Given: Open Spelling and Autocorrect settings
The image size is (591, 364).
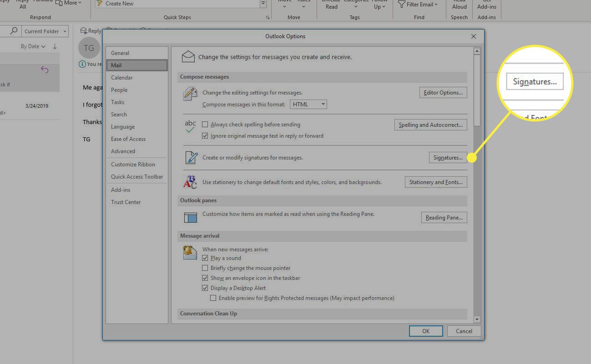Looking at the screenshot, I should pyautogui.click(x=430, y=125).
